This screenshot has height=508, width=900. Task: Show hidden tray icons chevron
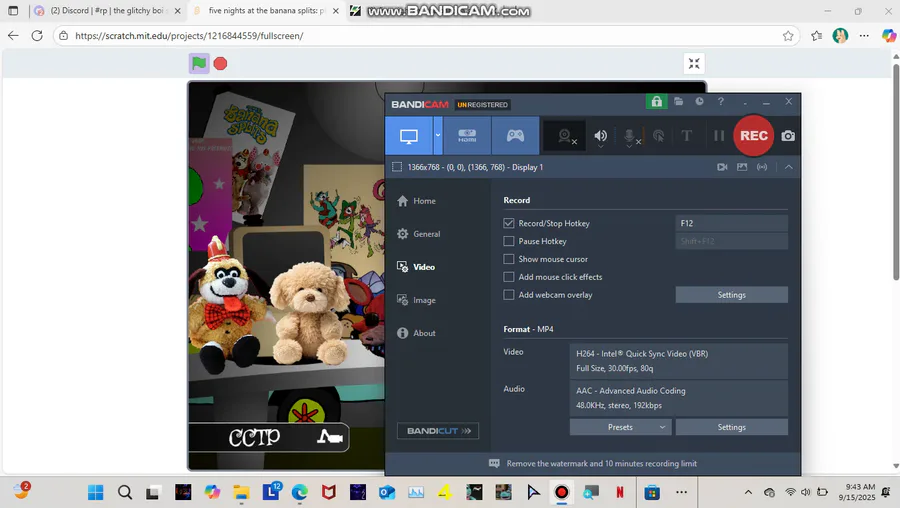point(748,492)
